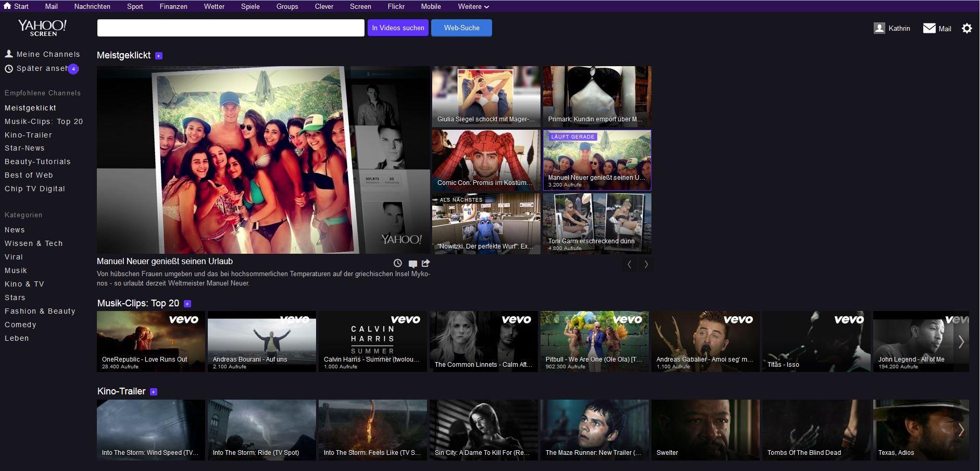Open Flickr in top navigation
The width and height of the screenshot is (980, 471).
tap(396, 6)
